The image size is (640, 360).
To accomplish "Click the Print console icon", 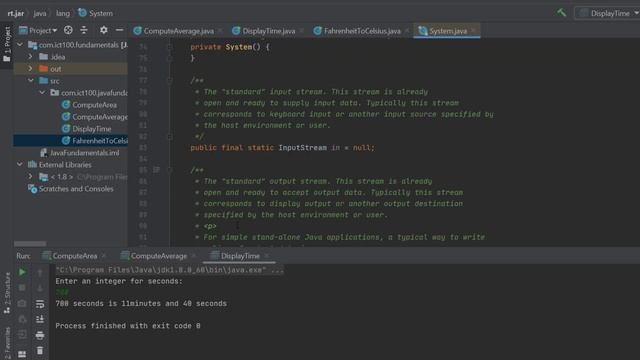I will click(x=40, y=335).
